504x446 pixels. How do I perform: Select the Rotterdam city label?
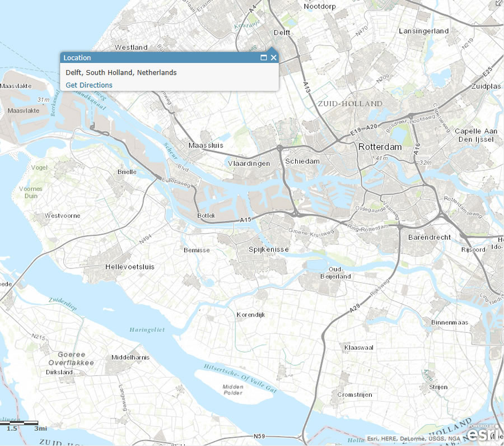(379, 146)
